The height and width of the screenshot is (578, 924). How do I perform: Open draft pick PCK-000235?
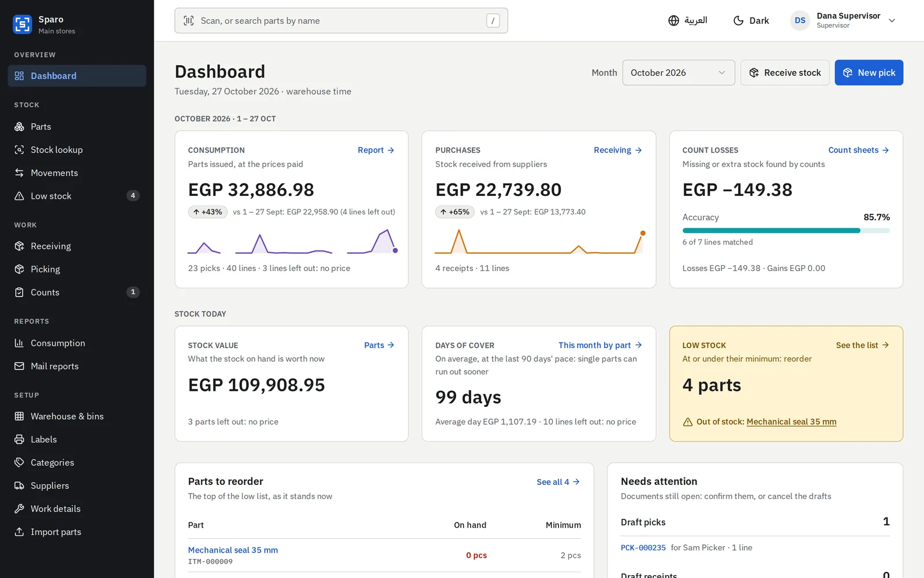[x=643, y=548]
